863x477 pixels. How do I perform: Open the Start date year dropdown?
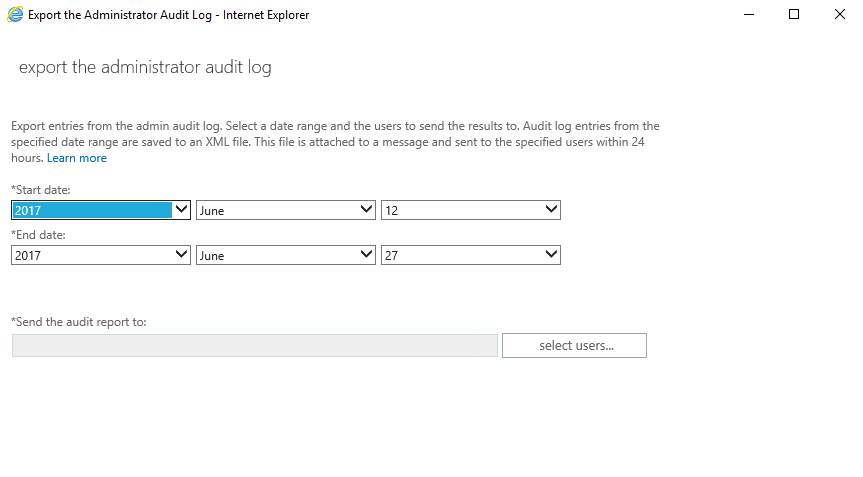coord(101,210)
